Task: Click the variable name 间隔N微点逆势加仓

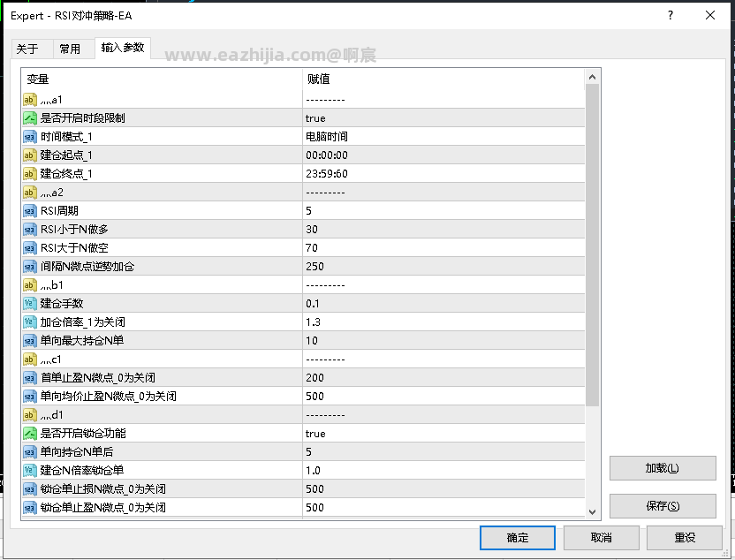Action: point(87,267)
